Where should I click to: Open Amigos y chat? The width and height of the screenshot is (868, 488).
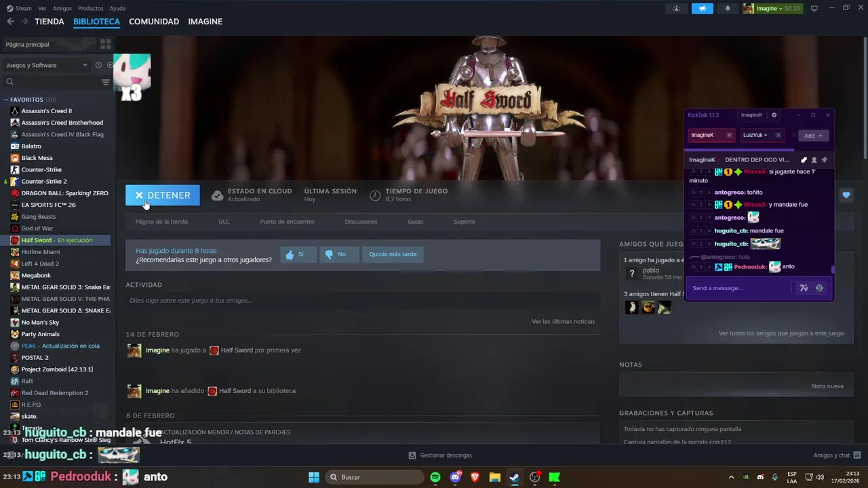coord(837,455)
